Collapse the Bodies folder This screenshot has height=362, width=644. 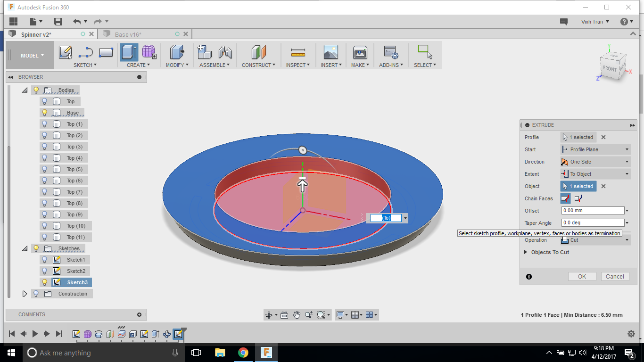25,90
